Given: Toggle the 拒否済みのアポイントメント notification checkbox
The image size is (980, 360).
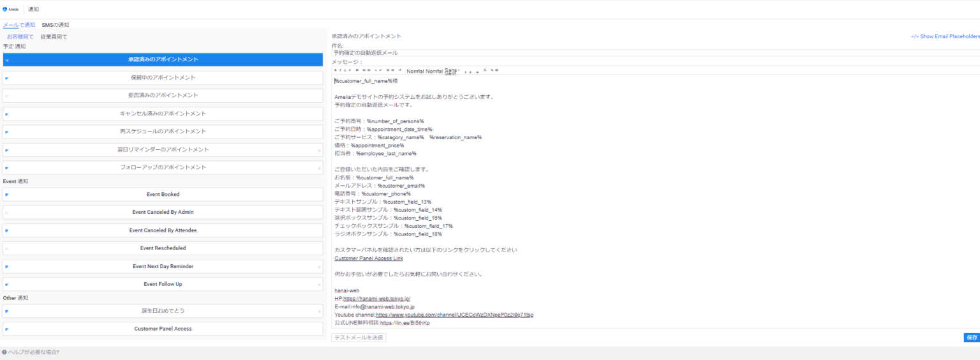Looking at the screenshot, I should coord(6,96).
